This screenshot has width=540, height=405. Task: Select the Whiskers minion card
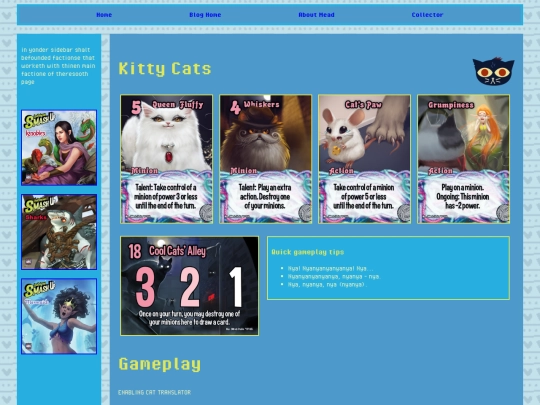pos(266,159)
